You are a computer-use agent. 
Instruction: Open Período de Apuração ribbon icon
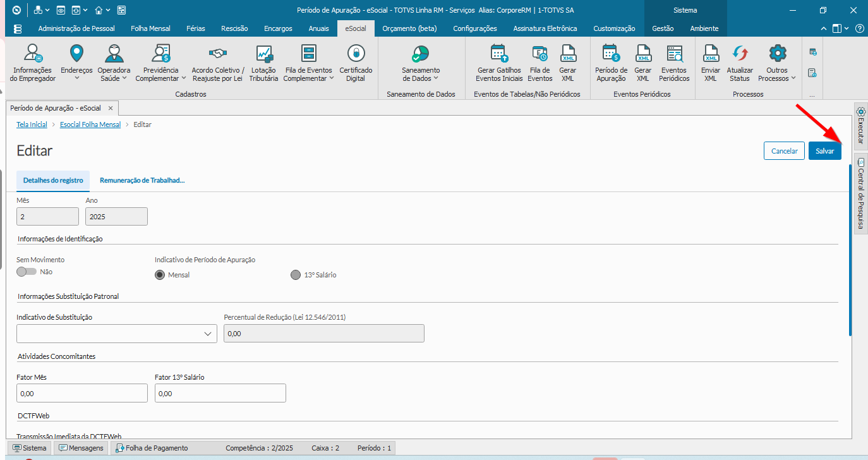click(x=611, y=63)
